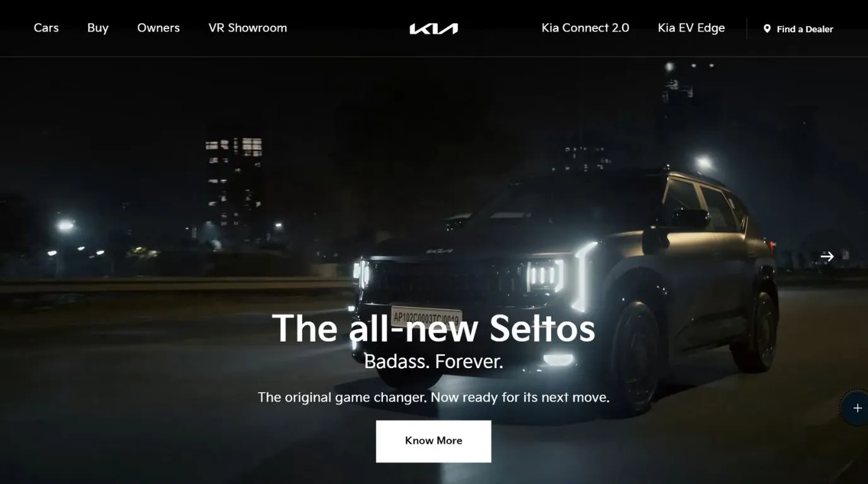Open the Kia EV Edge page

[691, 28]
